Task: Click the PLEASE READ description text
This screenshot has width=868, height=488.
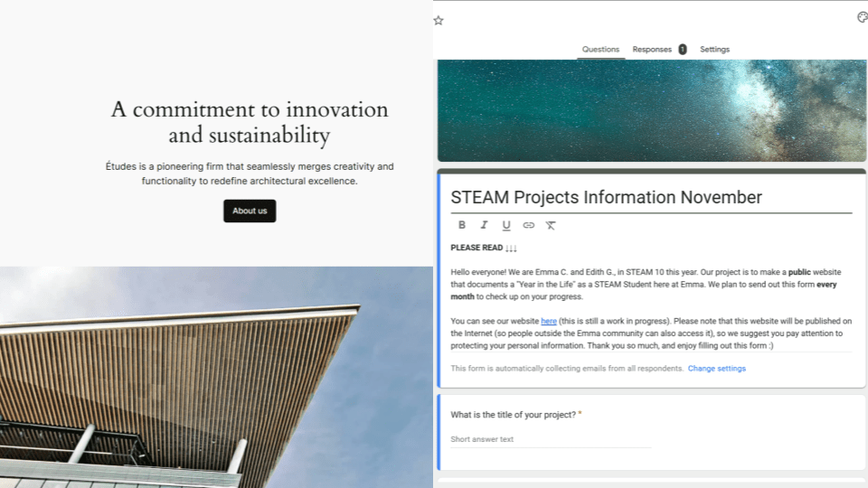Action: point(484,248)
